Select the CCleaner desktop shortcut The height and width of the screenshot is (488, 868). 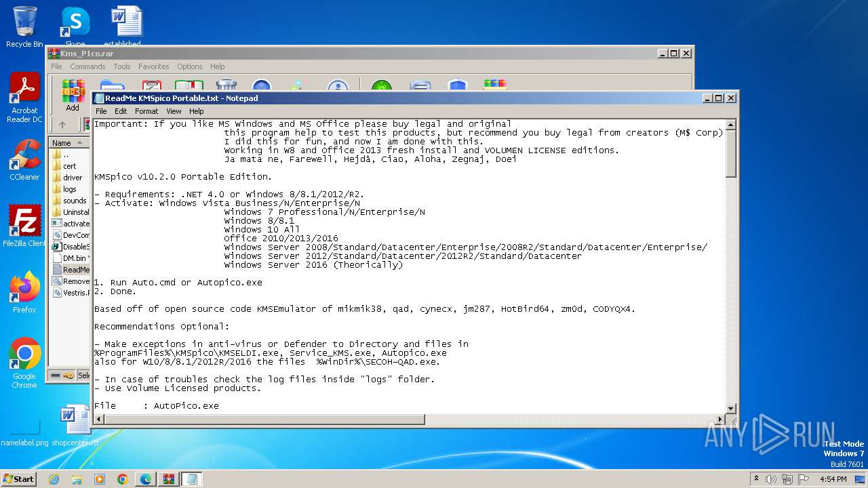tap(24, 160)
